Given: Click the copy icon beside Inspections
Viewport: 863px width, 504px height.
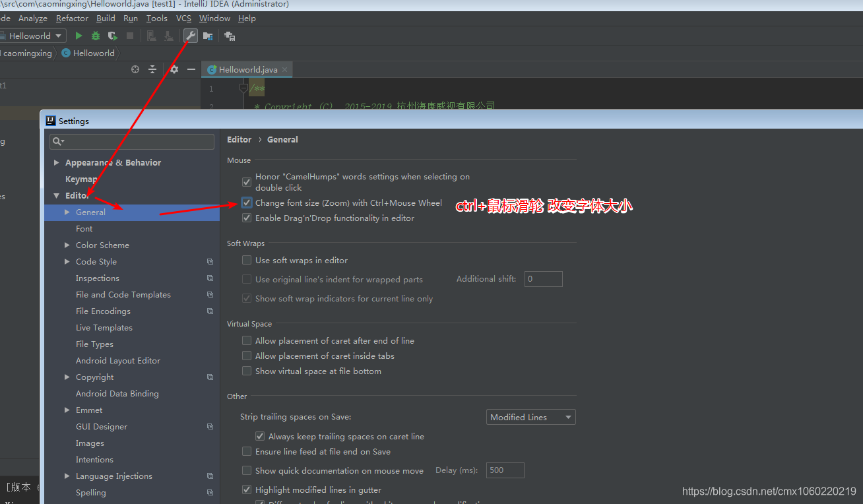Looking at the screenshot, I should point(210,278).
